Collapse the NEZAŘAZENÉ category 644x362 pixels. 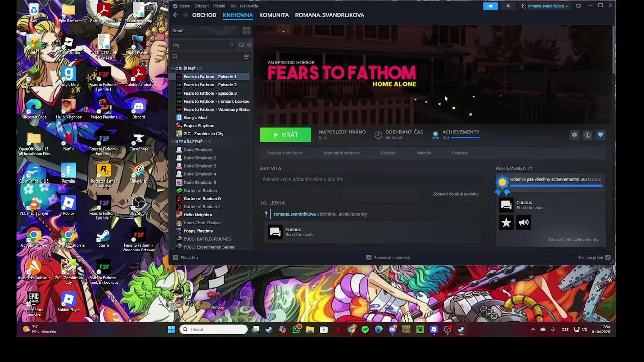(173, 142)
